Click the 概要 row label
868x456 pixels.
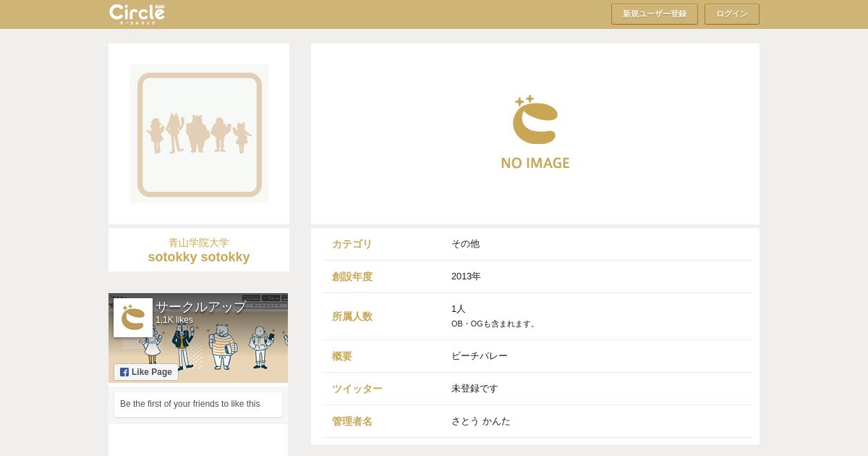click(342, 356)
